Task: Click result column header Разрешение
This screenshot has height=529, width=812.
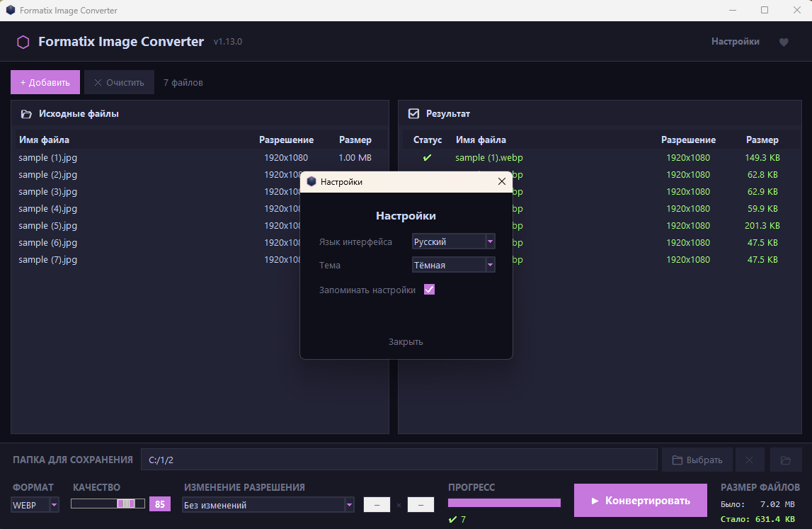Action: [688, 140]
